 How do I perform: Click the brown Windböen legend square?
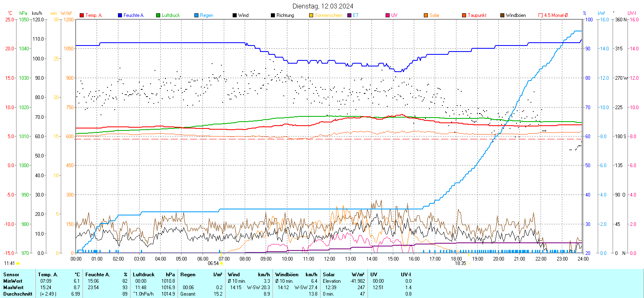(502, 15)
